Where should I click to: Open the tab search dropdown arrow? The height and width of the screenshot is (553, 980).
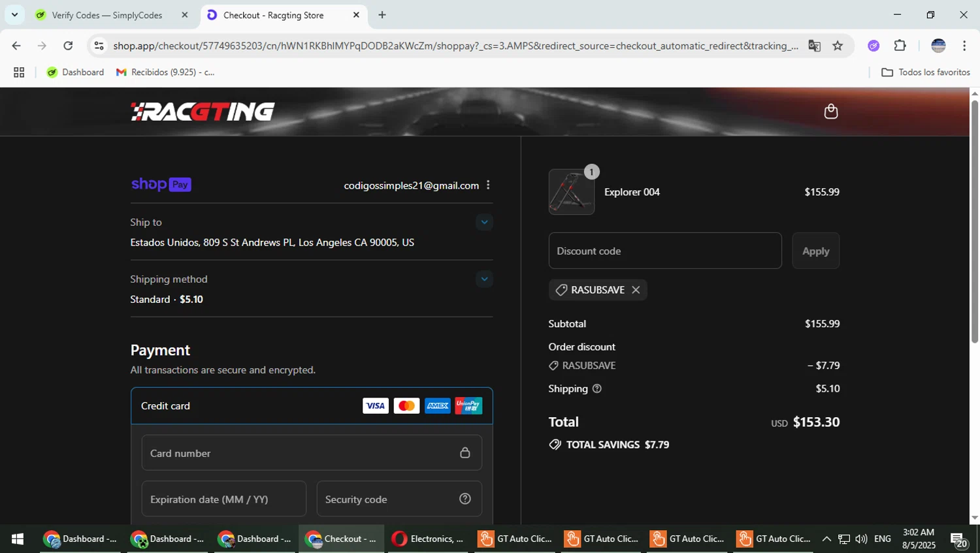coord(14,14)
